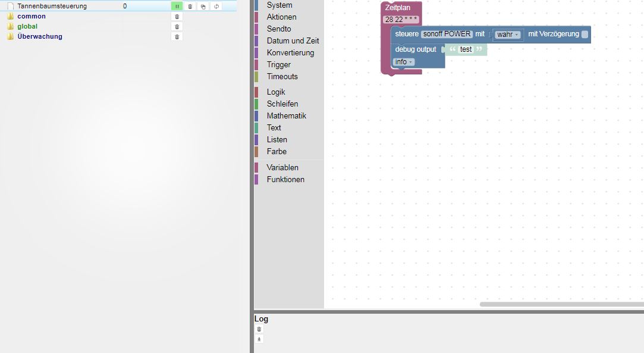
Task: Download the Log with arrow icon
Action: [x=259, y=339]
